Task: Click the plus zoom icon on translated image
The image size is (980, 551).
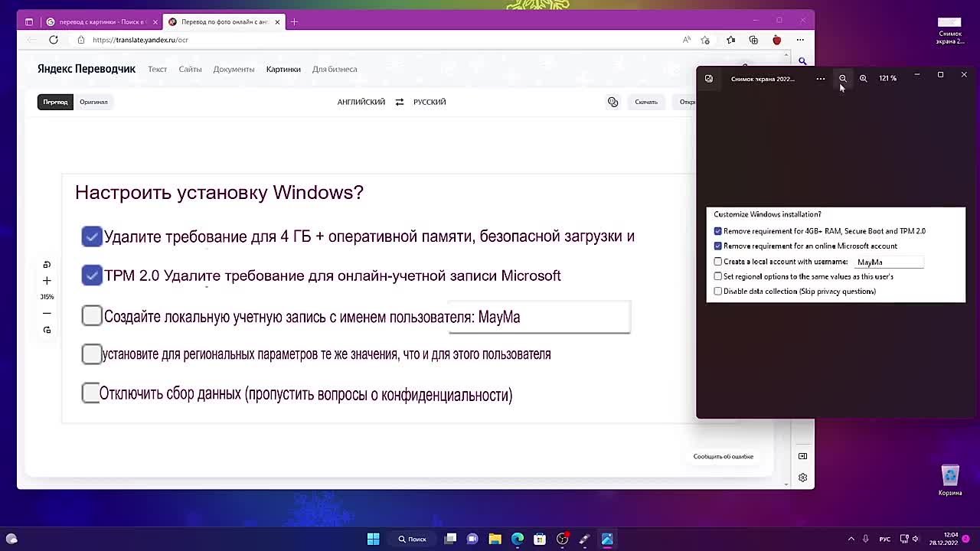Action: (x=47, y=281)
